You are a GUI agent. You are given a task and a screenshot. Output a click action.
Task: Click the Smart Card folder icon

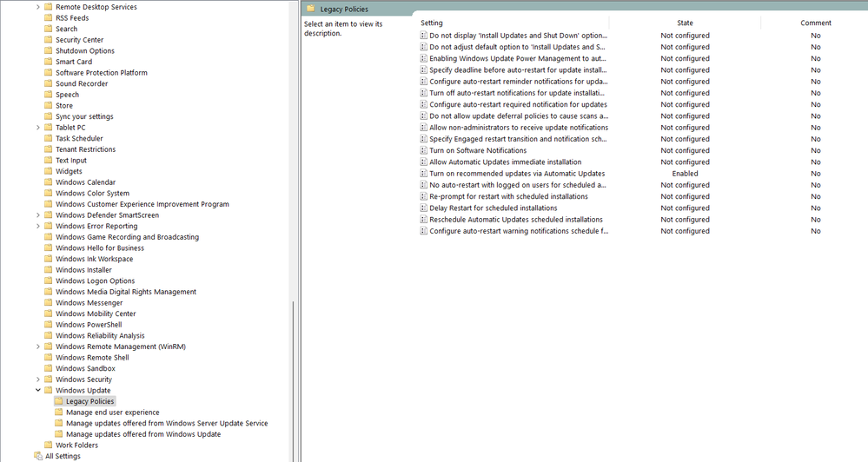click(x=48, y=62)
